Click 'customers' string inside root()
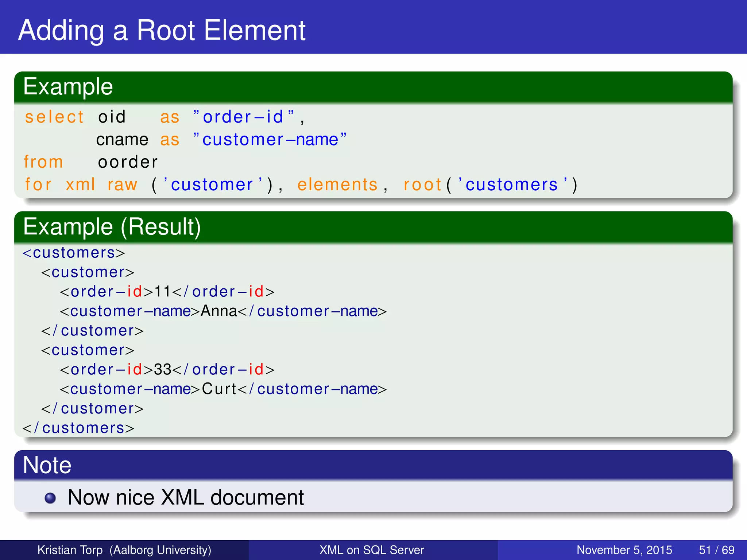 513,184
